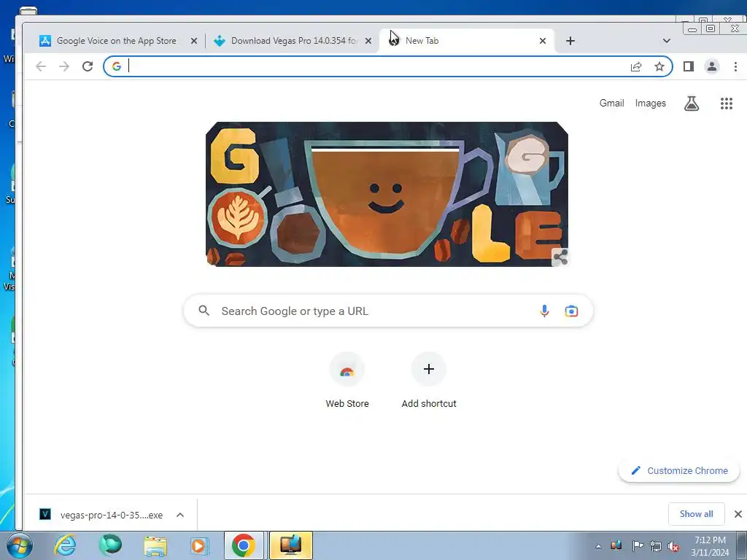Open Windows Explorer from the taskbar
This screenshot has height=560, width=747.
click(155, 545)
